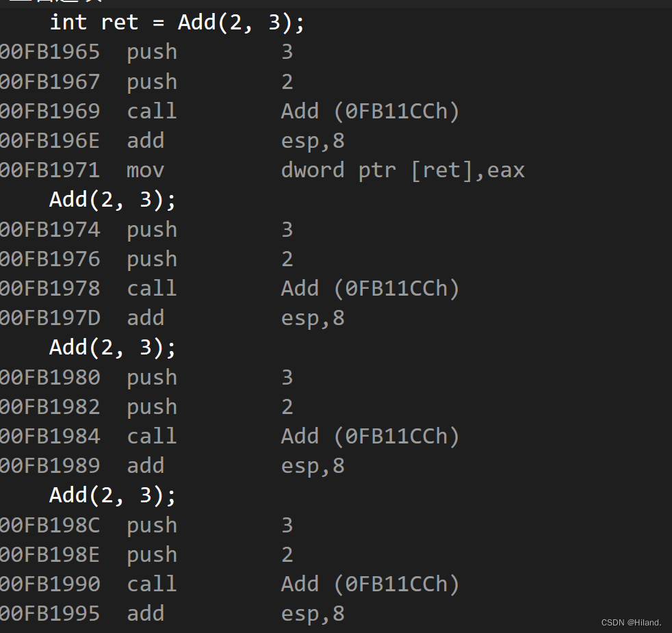The width and height of the screenshot is (672, 633).
Task: Click the push 3 instruction at 00FB1974
Action: [x=152, y=230]
